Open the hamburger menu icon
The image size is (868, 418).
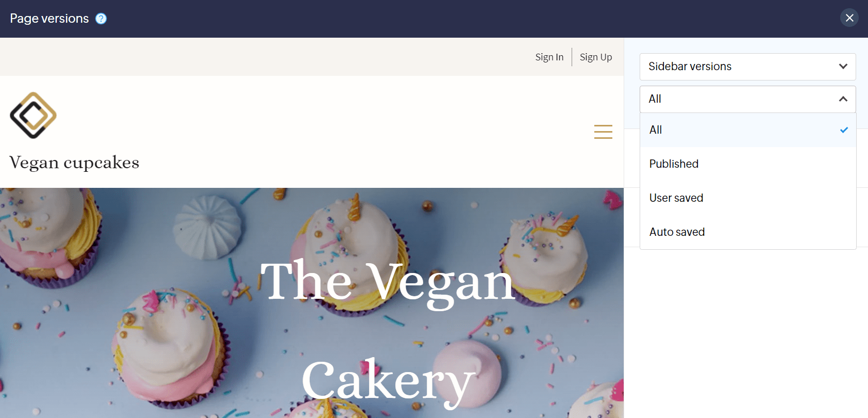pos(603,132)
